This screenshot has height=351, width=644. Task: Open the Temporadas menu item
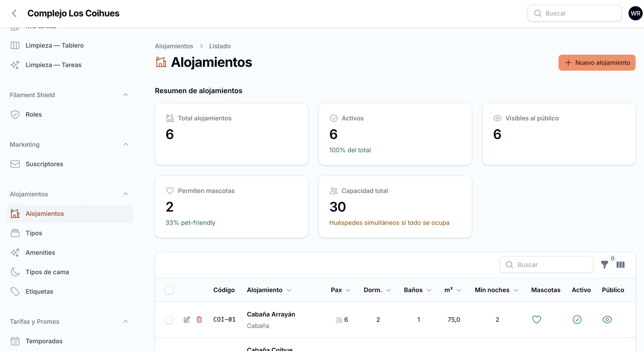click(70, 341)
